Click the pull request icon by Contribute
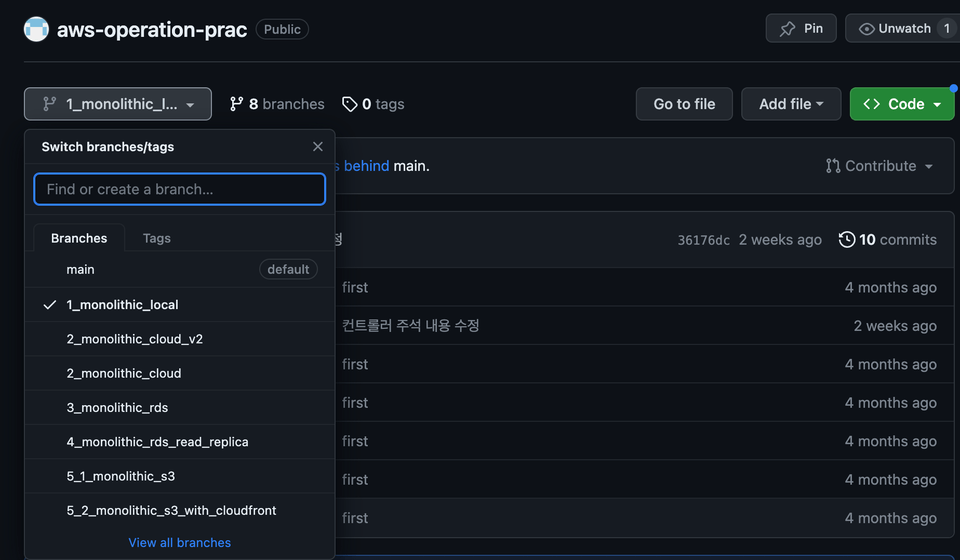Viewport: 960px width, 560px height. pos(833,166)
